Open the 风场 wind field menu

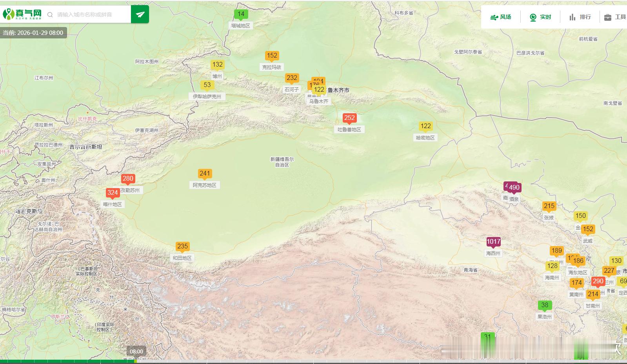501,17
